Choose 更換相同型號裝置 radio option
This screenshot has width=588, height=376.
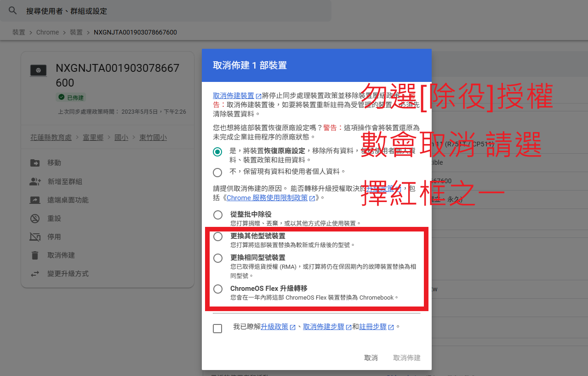tap(217, 258)
